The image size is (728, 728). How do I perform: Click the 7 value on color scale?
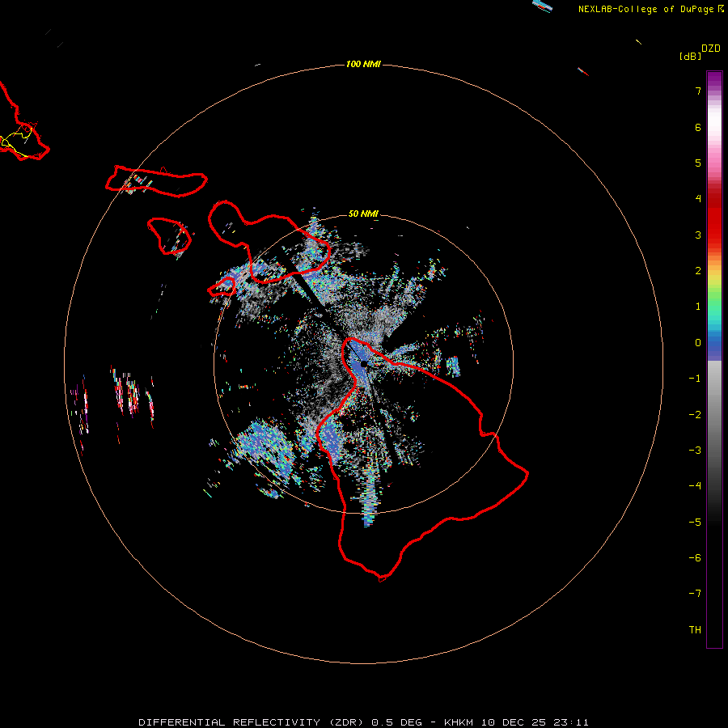[698, 91]
